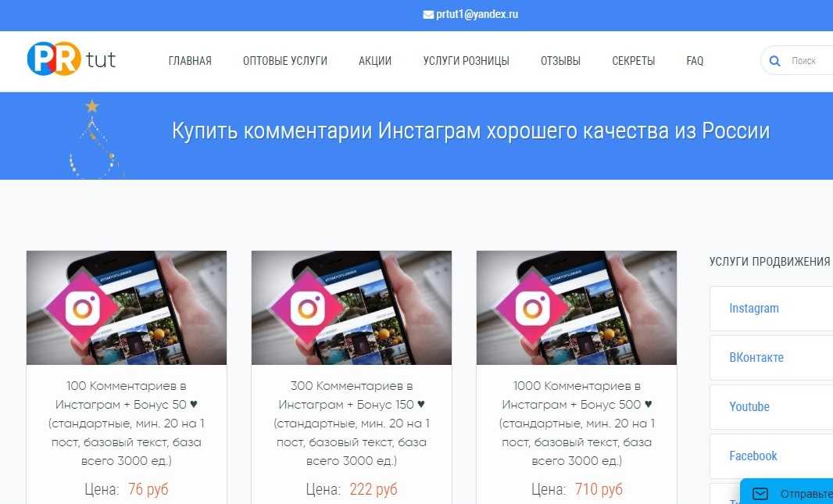Focus the Поиск search field

tap(807, 61)
